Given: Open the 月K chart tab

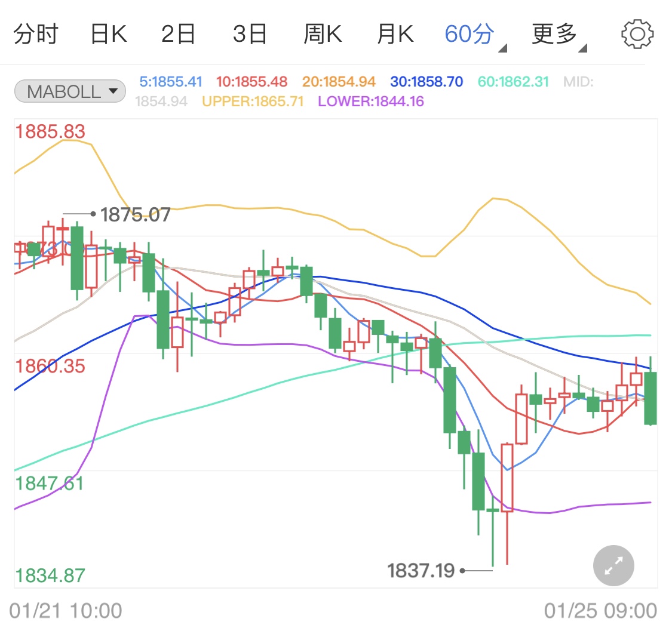Looking at the screenshot, I should (x=395, y=34).
